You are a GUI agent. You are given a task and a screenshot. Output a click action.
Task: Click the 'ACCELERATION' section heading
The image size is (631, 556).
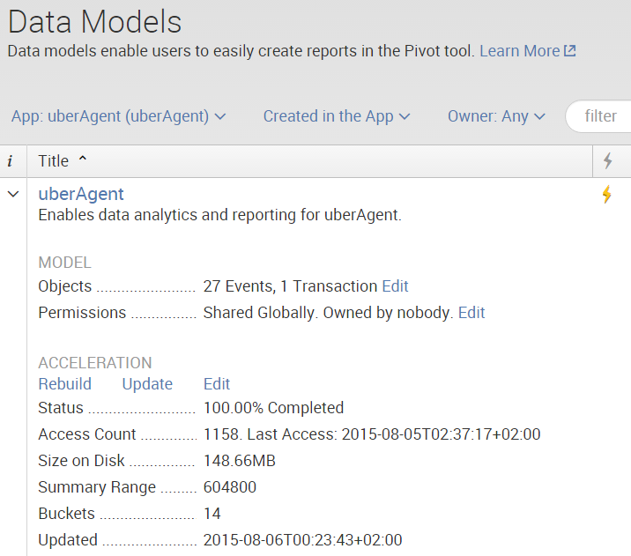95,363
